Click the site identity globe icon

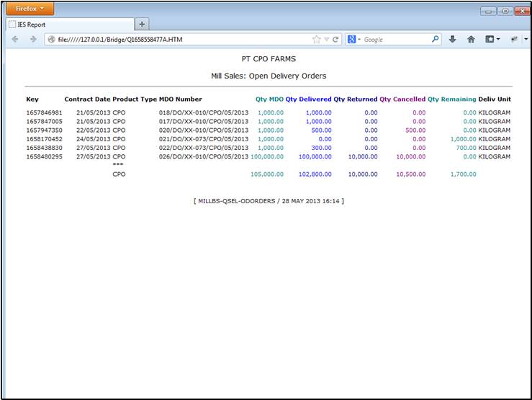[52, 40]
